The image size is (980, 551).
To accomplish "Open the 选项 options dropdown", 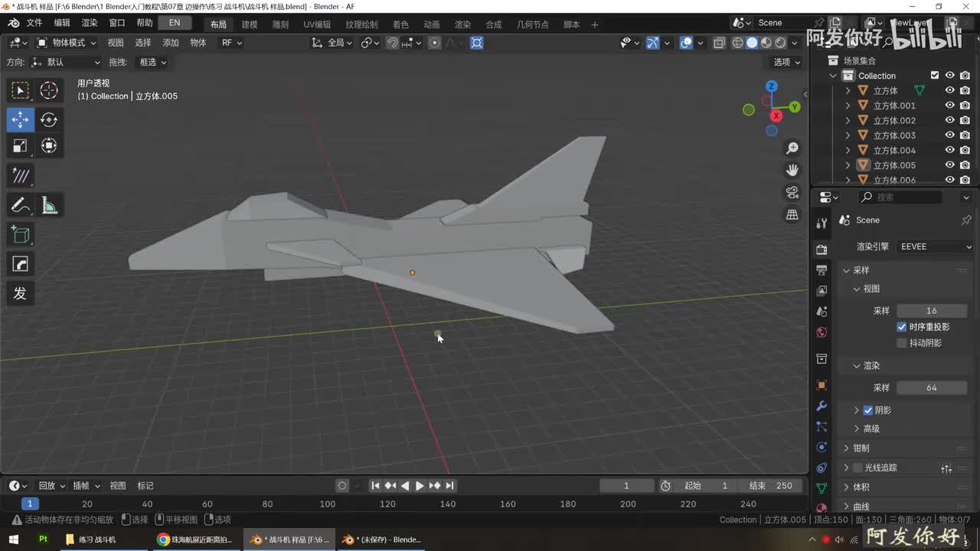I will pos(787,62).
